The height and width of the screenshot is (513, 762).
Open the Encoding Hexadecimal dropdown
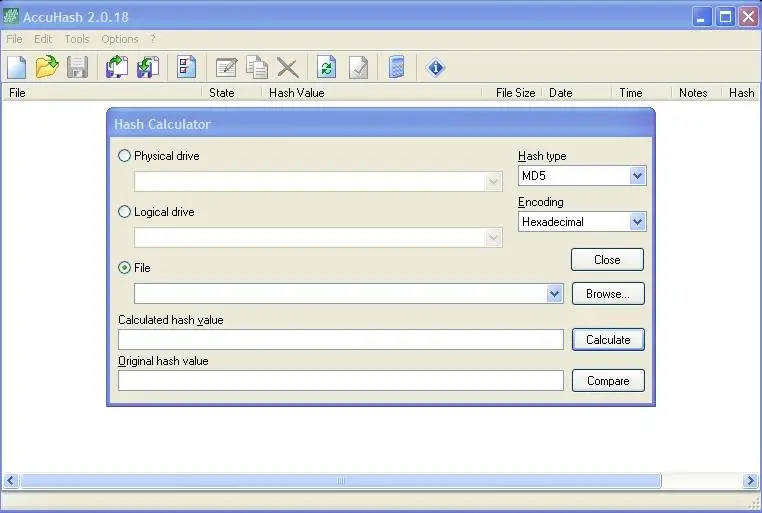click(637, 222)
